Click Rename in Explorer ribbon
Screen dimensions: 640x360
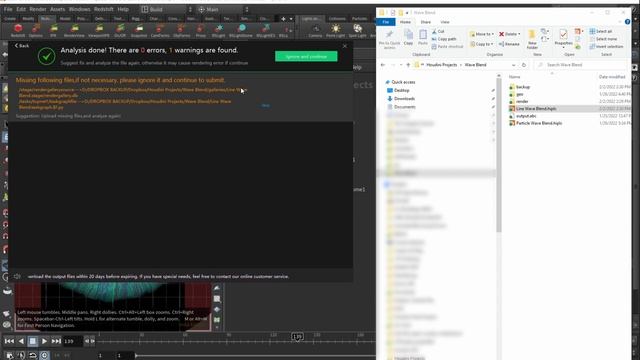point(509,44)
